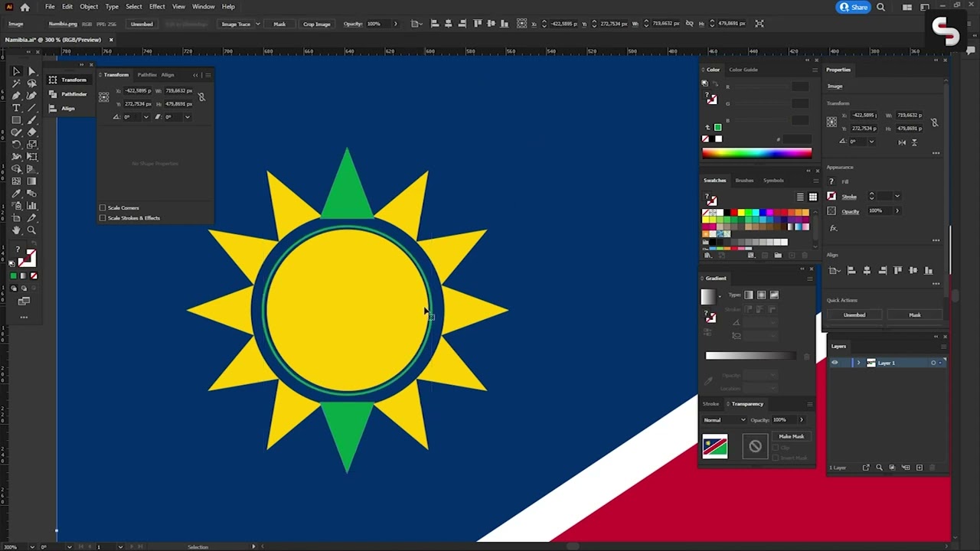Open the File menu

point(50,7)
